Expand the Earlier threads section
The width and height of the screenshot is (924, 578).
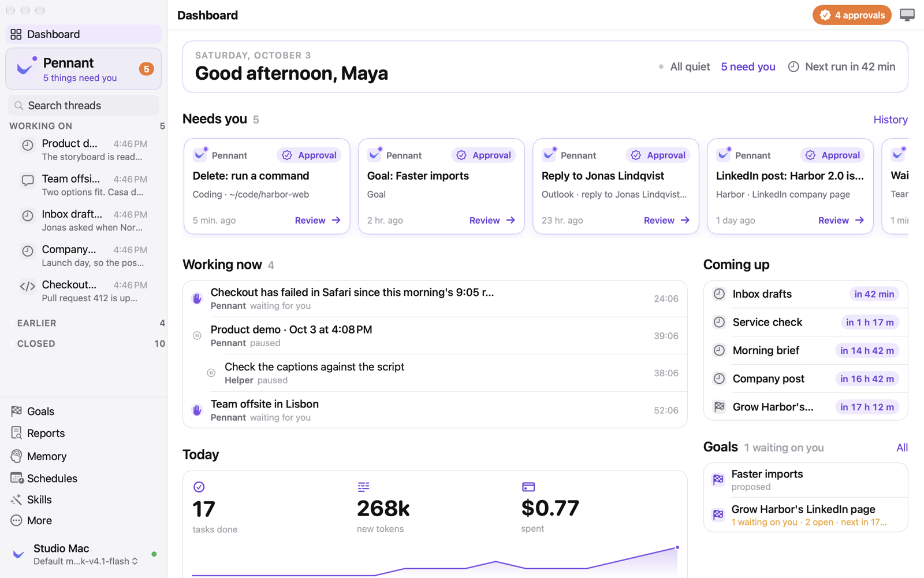pyautogui.click(x=87, y=323)
